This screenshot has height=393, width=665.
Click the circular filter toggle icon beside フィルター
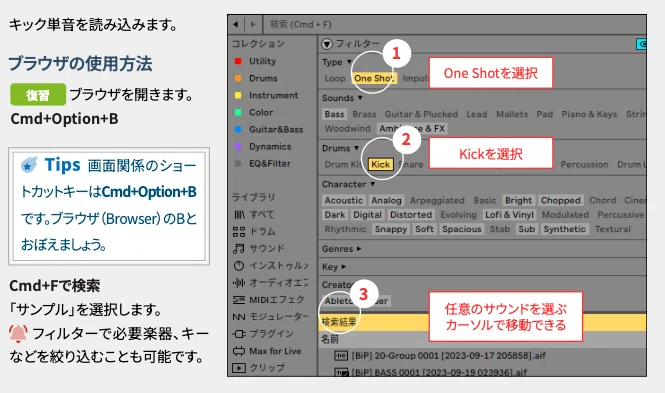327,44
